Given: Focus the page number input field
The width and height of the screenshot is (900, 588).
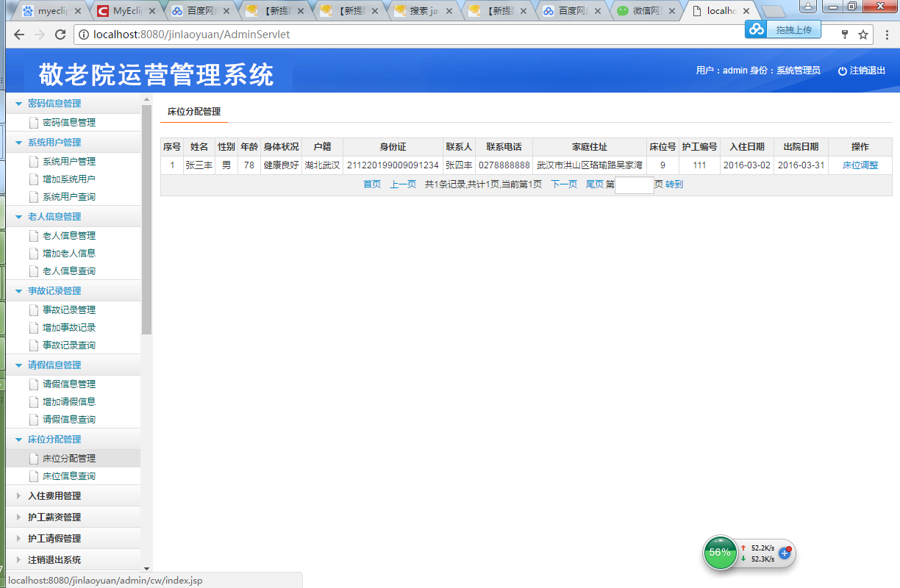Looking at the screenshot, I should [635, 185].
